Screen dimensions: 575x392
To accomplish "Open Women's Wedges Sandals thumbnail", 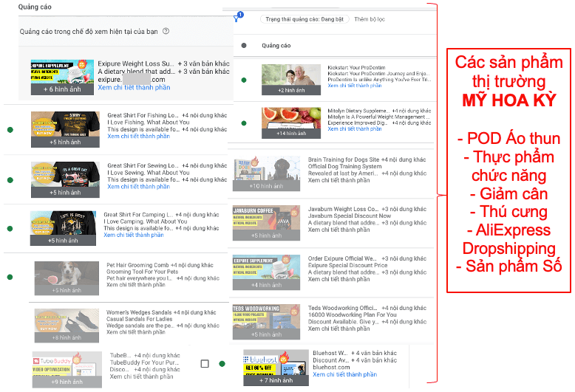I will coord(67,326).
